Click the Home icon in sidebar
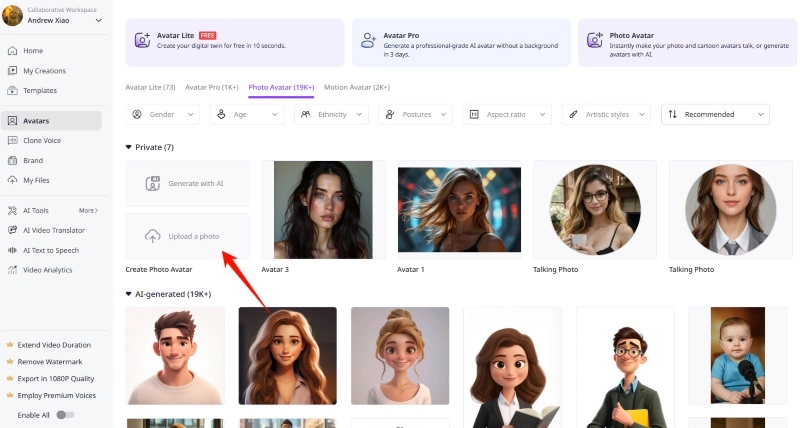Image resolution: width=800 pixels, height=428 pixels. pyautogui.click(x=12, y=50)
